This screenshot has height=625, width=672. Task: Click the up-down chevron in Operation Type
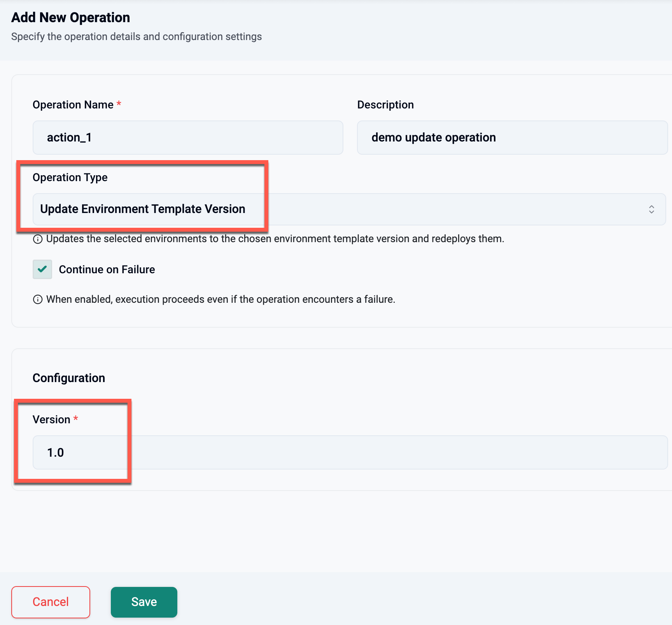[651, 209]
